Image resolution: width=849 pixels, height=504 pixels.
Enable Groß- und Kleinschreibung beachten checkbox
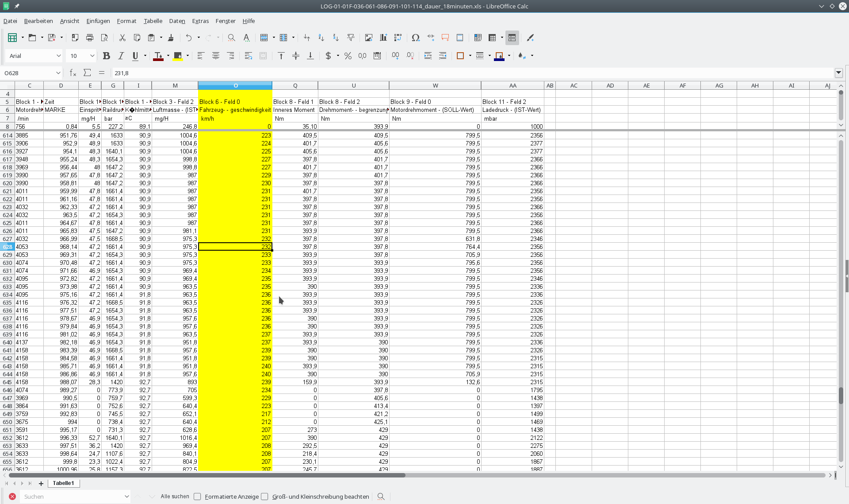[x=265, y=496]
